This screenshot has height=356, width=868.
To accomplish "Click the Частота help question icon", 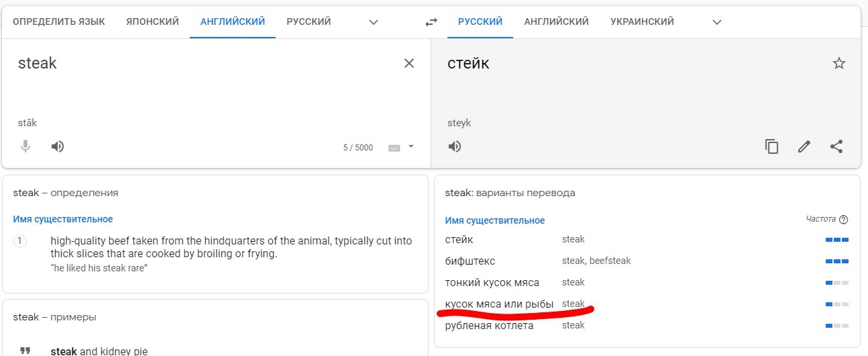I will tap(844, 220).
